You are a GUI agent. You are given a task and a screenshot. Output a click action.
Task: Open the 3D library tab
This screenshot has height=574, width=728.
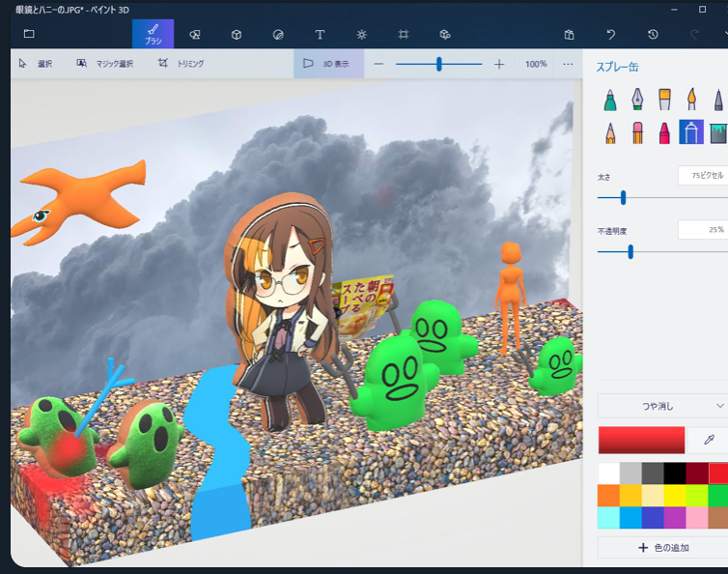click(x=445, y=35)
